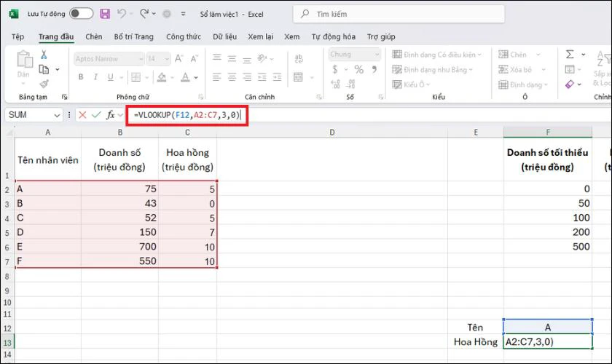This screenshot has height=364, width=612.
Task: Click the Increase Indent icon
Action: click(277, 77)
